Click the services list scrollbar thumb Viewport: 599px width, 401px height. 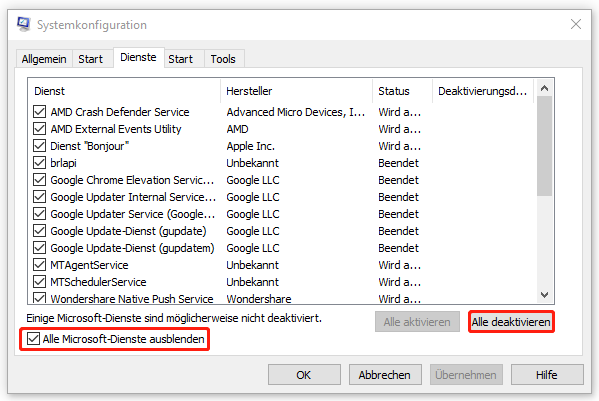(x=545, y=146)
